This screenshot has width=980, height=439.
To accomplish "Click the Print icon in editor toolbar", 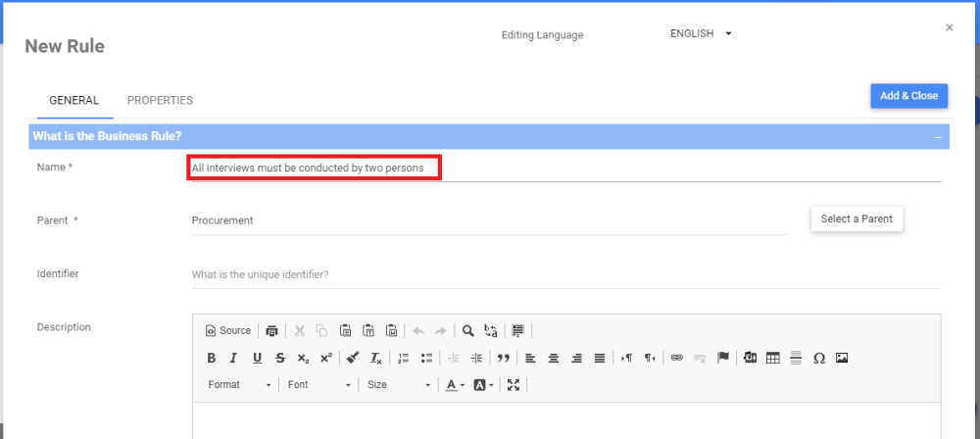I will (x=271, y=331).
